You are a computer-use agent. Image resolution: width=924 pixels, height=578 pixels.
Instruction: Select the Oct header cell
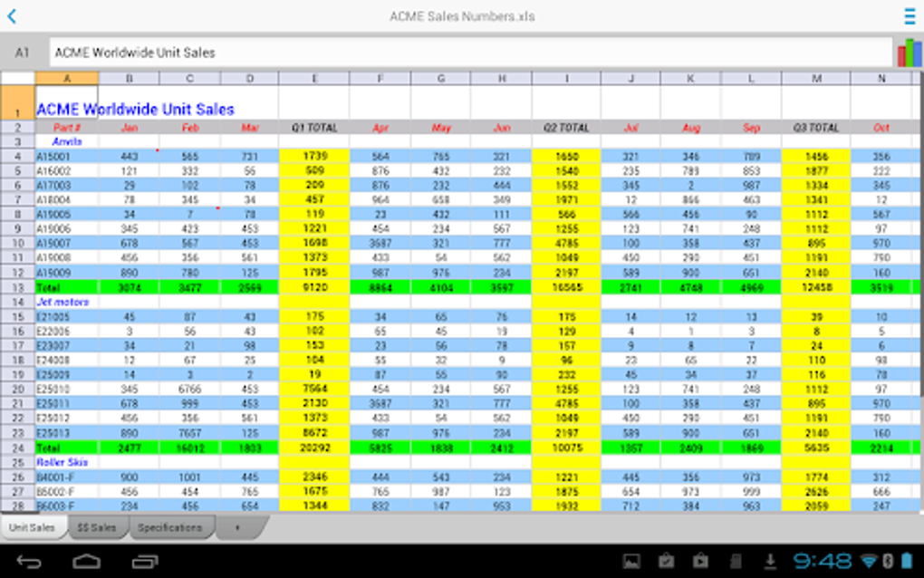pyautogui.click(x=881, y=127)
